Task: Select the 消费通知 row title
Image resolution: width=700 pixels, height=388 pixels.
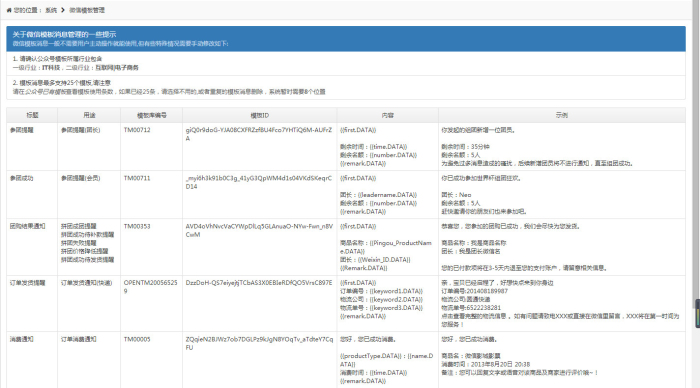Action: [21, 339]
